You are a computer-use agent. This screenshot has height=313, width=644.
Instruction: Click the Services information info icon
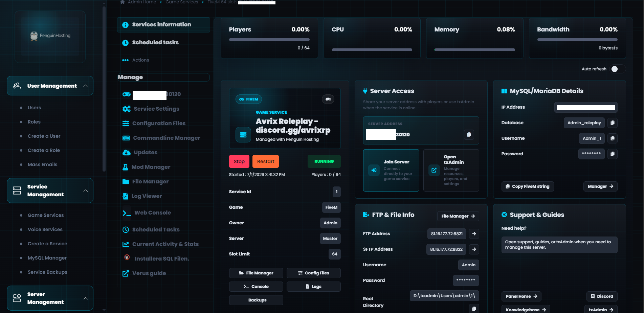click(125, 25)
